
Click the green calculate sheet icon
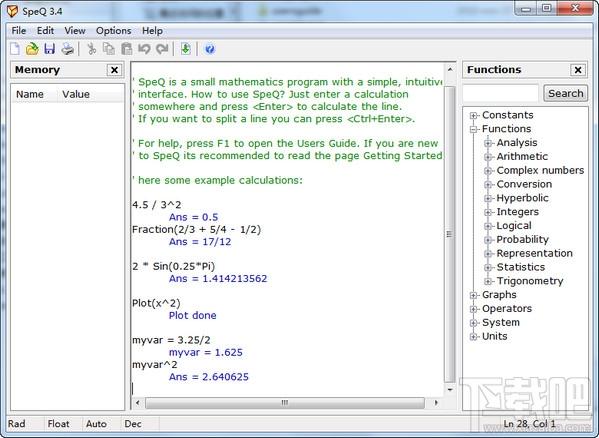pyautogui.click(x=186, y=49)
